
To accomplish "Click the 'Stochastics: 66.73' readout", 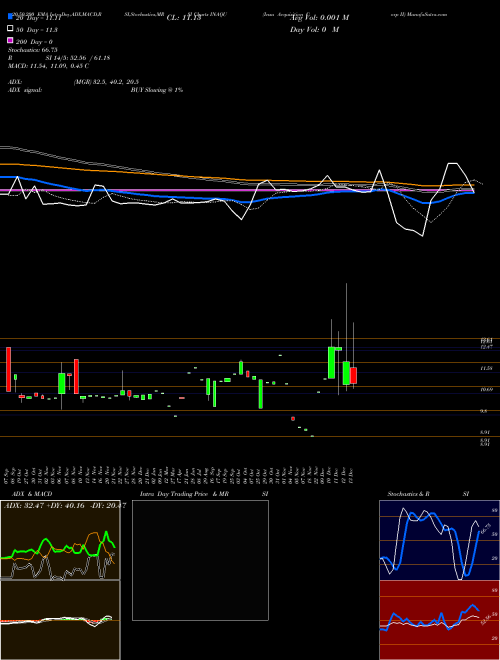I will [x=32, y=50].
